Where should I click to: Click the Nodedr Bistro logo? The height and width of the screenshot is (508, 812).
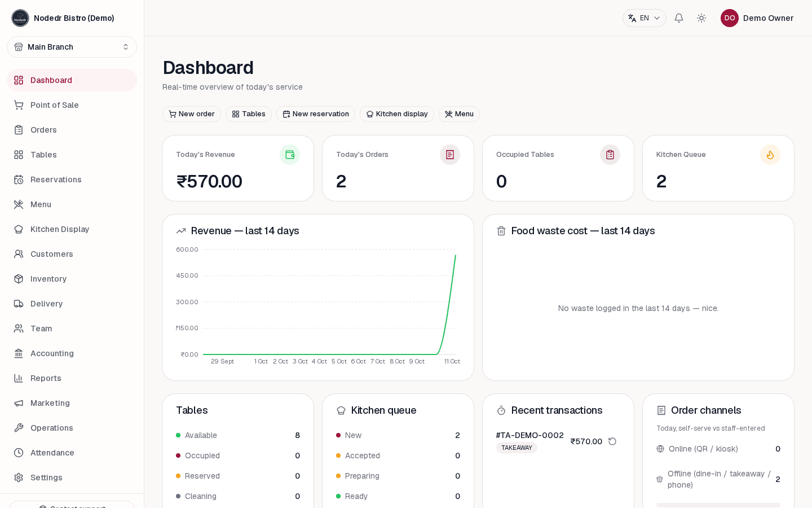[20, 18]
